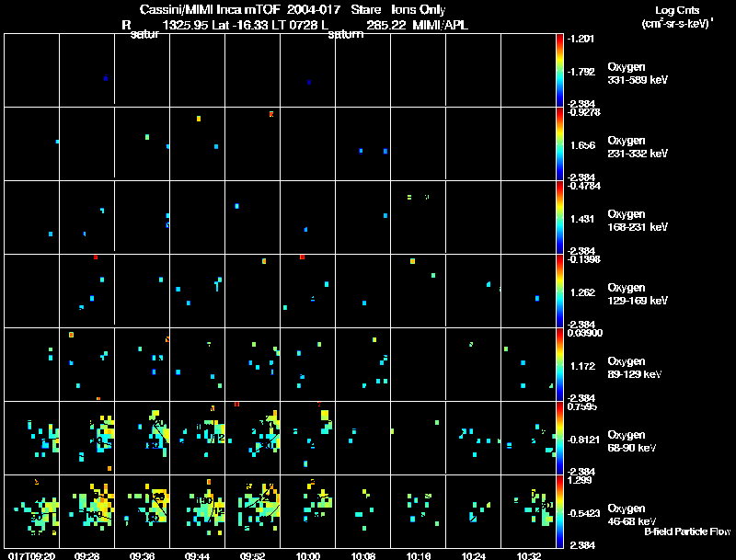Click the 'Lat -16.33' header text
736x560 pixels.
pos(242,26)
